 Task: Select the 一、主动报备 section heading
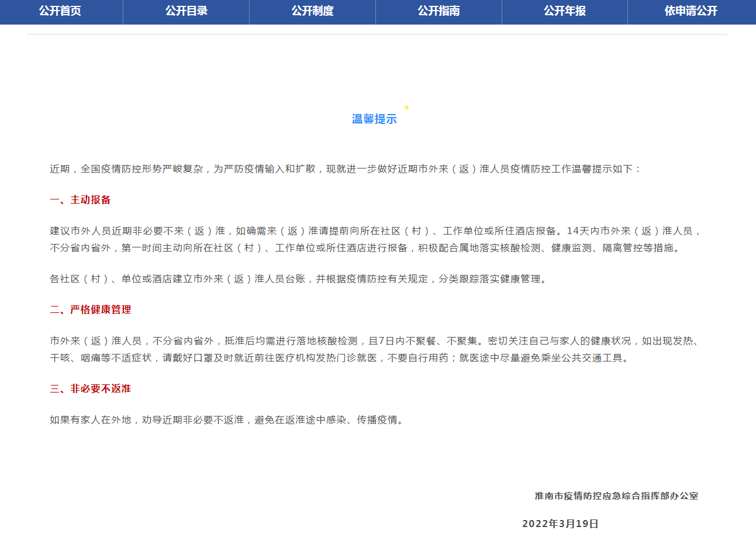pos(79,199)
